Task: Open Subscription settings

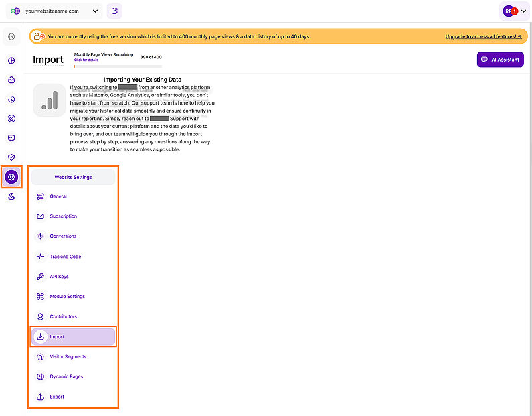Action: tap(63, 216)
